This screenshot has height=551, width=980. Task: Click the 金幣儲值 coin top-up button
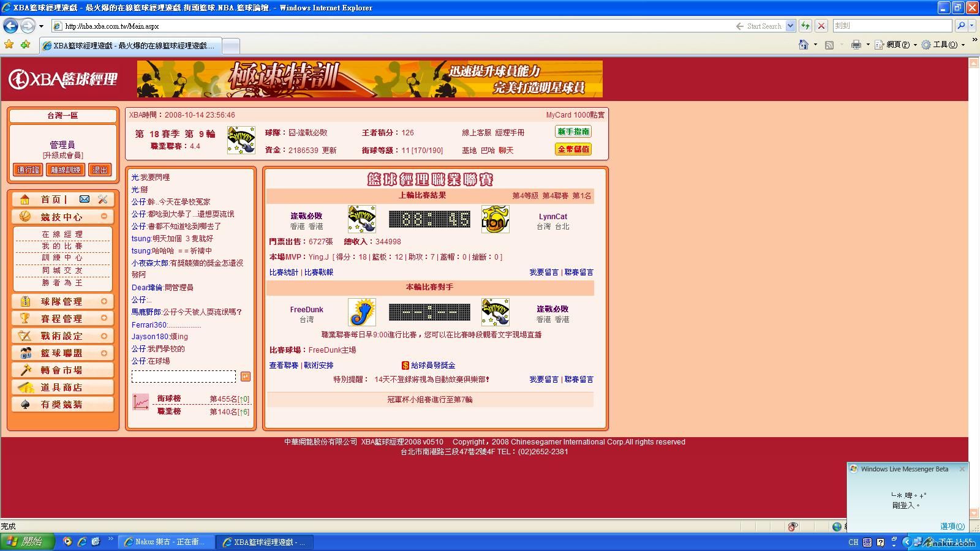pyautogui.click(x=573, y=149)
